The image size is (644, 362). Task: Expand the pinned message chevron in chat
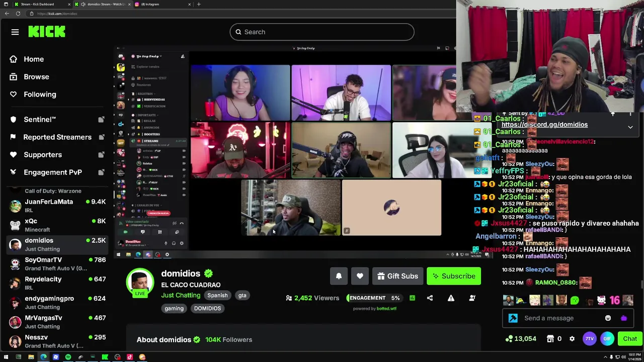click(630, 127)
